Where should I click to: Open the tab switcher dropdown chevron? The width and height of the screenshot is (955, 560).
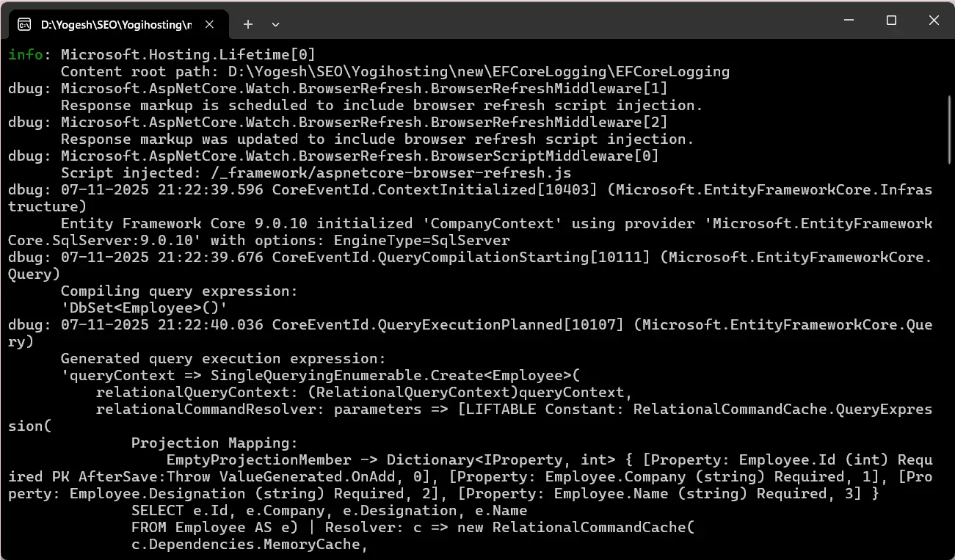[x=275, y=24]
